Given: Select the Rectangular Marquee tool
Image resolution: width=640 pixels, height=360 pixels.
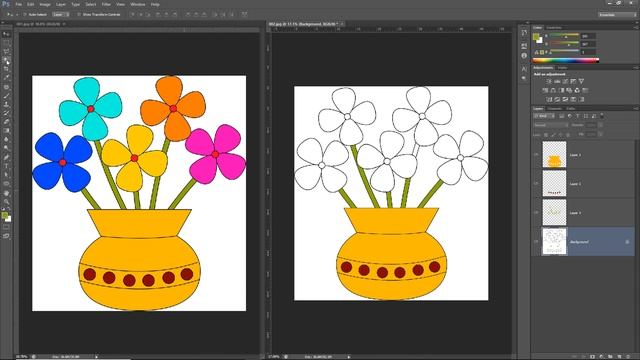Looking at the screenshot, I should click(x=6, y=43).
